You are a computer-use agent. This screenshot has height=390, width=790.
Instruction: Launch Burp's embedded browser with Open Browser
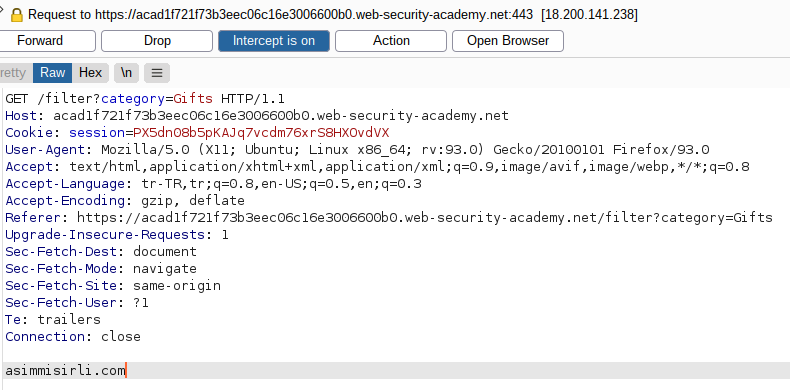(x=508, y=41)
